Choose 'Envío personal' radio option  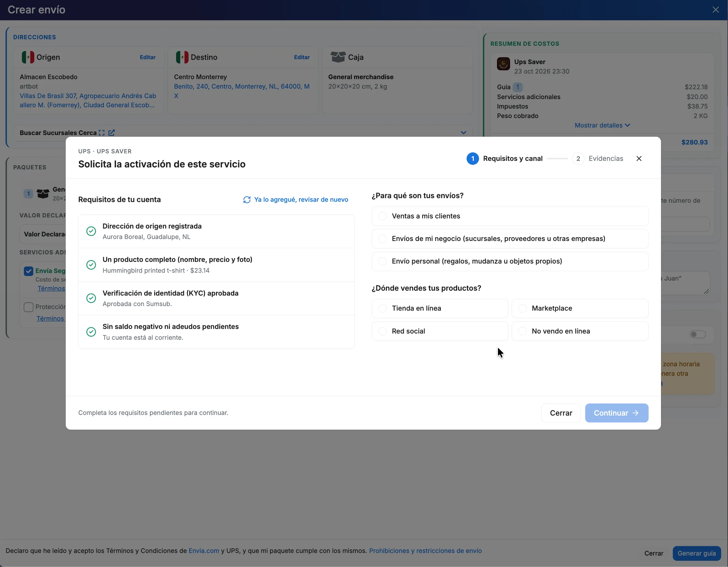pos(510,261)
